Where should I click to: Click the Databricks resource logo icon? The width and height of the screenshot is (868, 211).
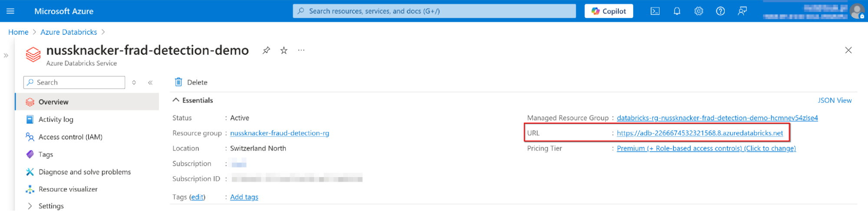pyautogui.click(x=33, y=54)
